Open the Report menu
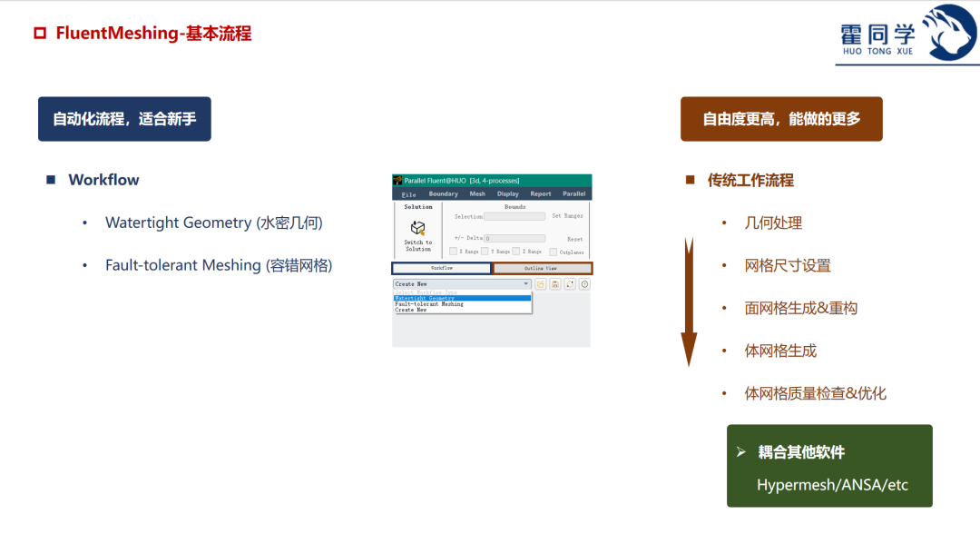980x554 pixels. click(541, 193)
